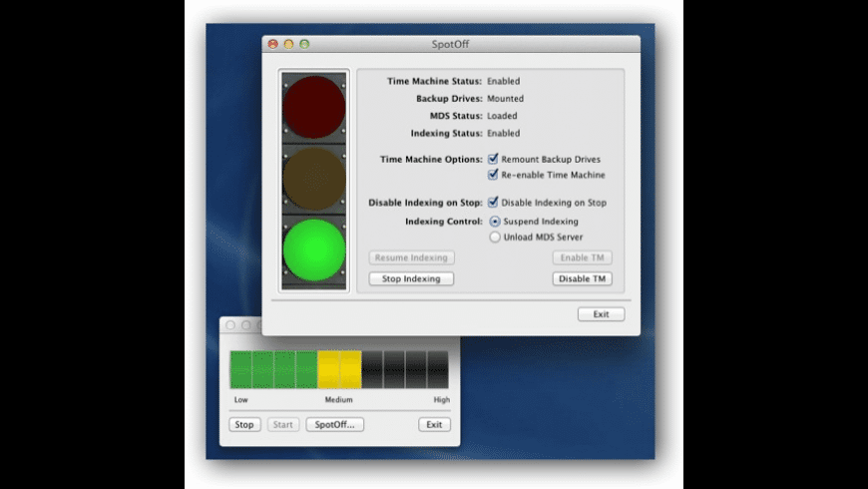Click the Time Machine Options label
The height and width of the screenshot is (489, 868).
[431, 159]
